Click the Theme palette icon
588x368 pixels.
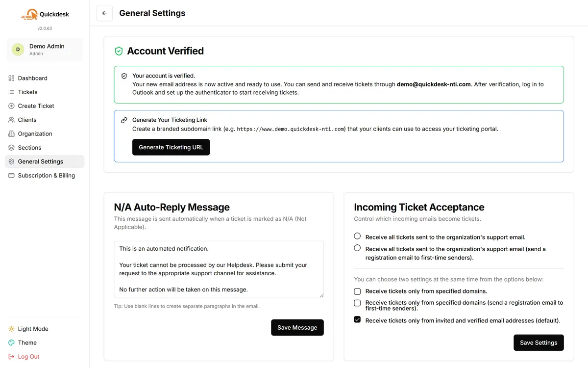pos(12,342)
